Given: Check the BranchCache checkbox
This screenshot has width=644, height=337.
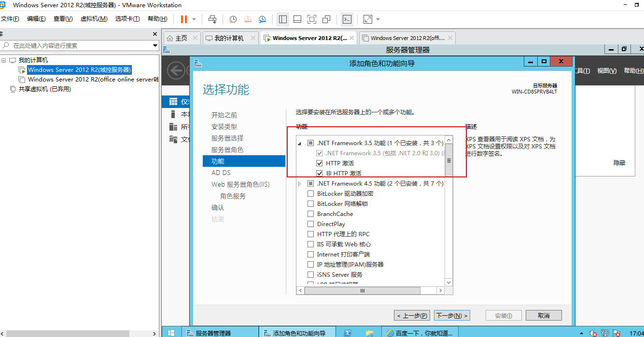Looking at the screenshot, I should (x=310, y=214).
